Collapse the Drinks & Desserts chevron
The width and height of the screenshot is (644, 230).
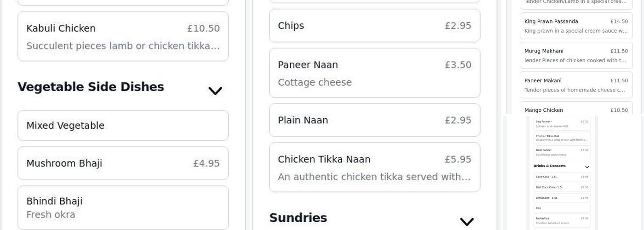coord(587,167)
